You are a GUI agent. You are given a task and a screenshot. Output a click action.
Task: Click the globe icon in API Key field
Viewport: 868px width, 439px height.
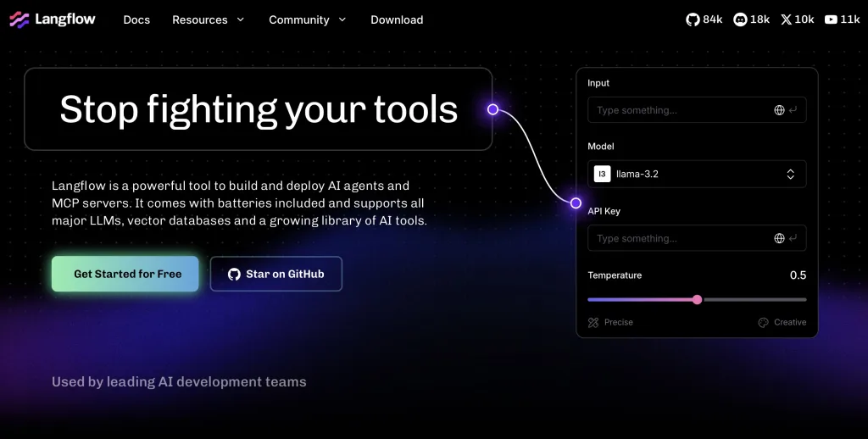point(779,239)
